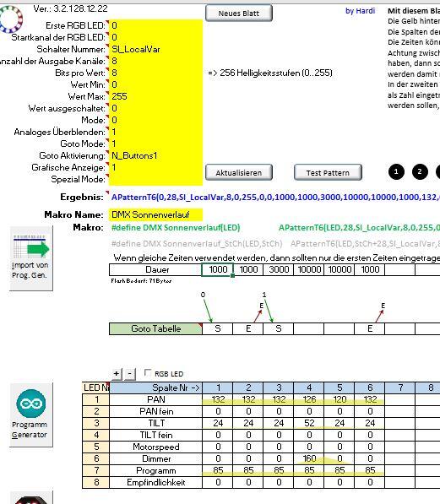The image size is (440, 504).
Task: Click the Neues Blatt button
Action: 239,14
